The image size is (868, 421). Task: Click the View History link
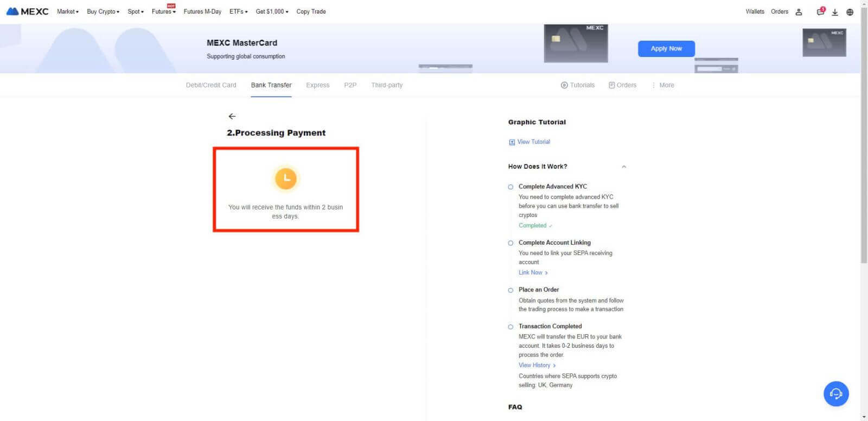[x=537, y=366]
